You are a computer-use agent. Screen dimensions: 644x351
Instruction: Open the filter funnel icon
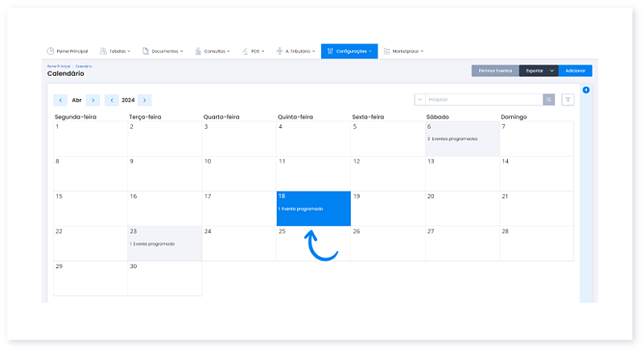coord(568,100)
